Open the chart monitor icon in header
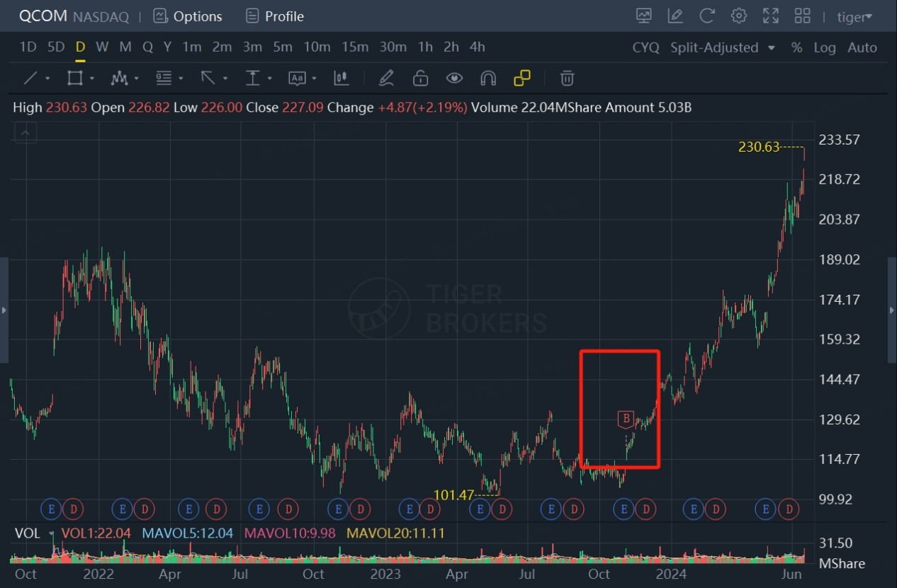 click(644, 16)
